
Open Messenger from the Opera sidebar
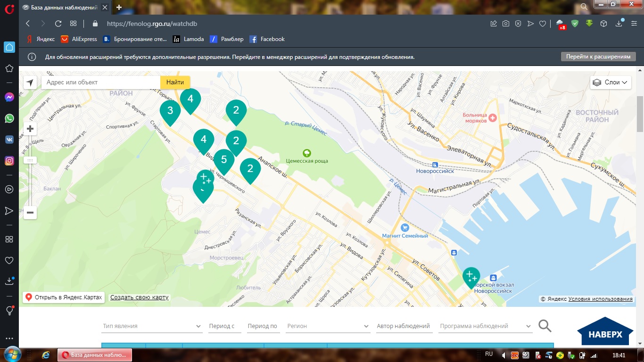(x=9, y=97)
